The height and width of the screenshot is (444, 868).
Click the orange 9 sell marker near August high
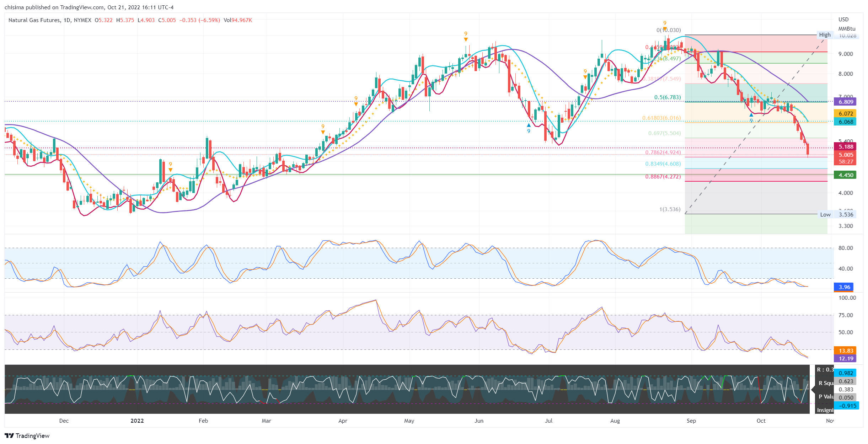pos(665,25)
